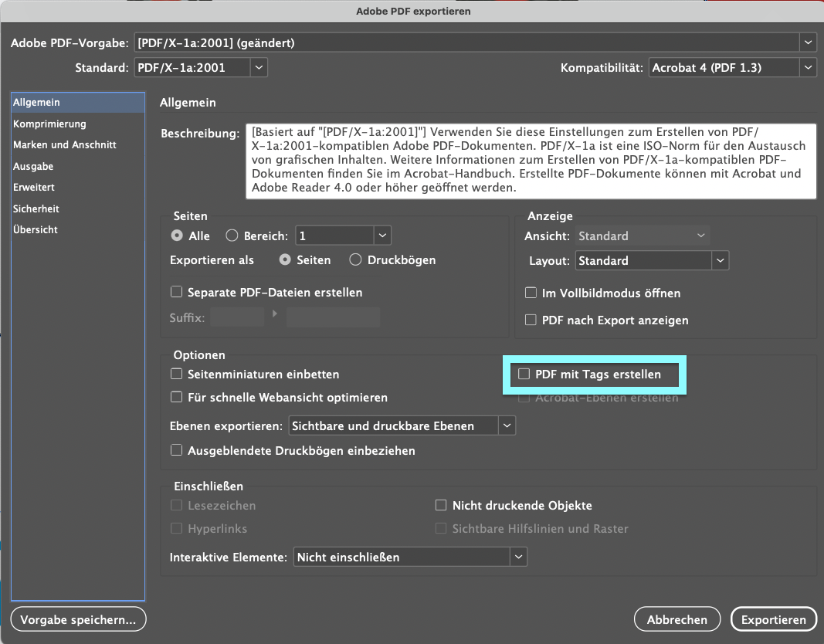Open the Erweitert section
This screenshot has width=824, height=644.
78,187
